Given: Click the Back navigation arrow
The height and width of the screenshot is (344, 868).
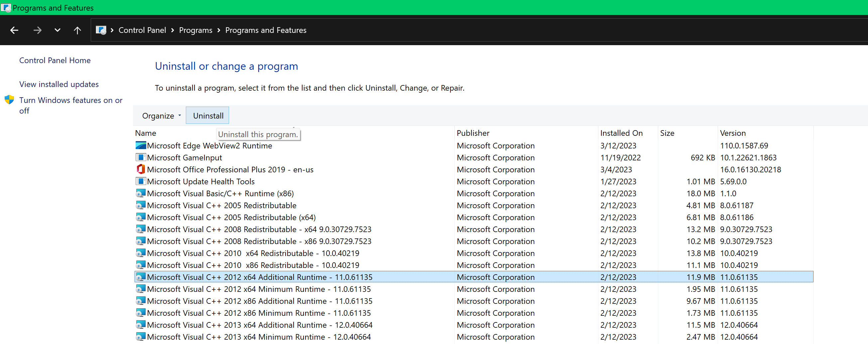Looking at the screenshot, I should (x=14, y=30).
